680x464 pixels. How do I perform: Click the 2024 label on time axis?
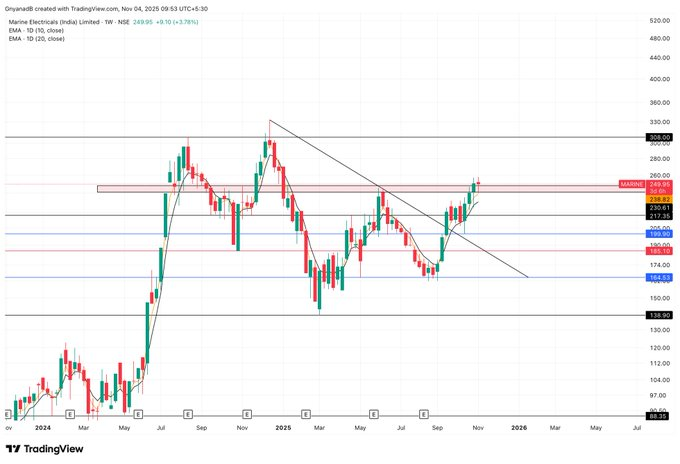coord(42,428)
